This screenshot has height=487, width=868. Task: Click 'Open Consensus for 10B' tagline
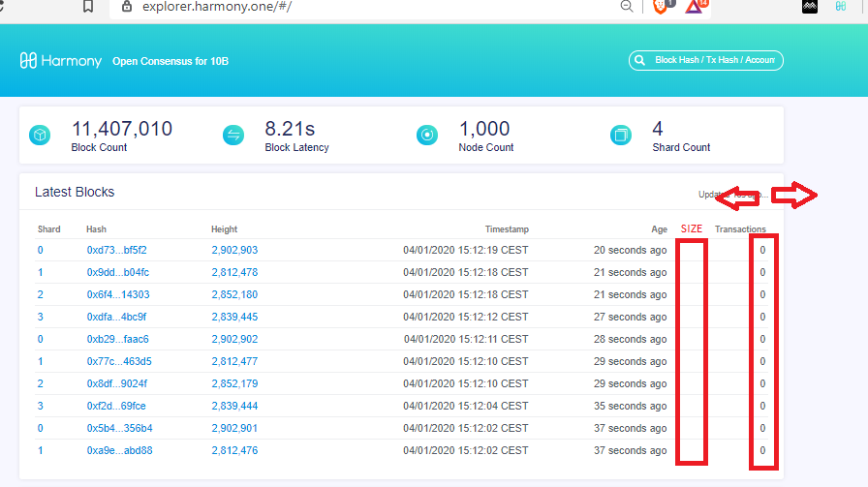coord(170,61)
